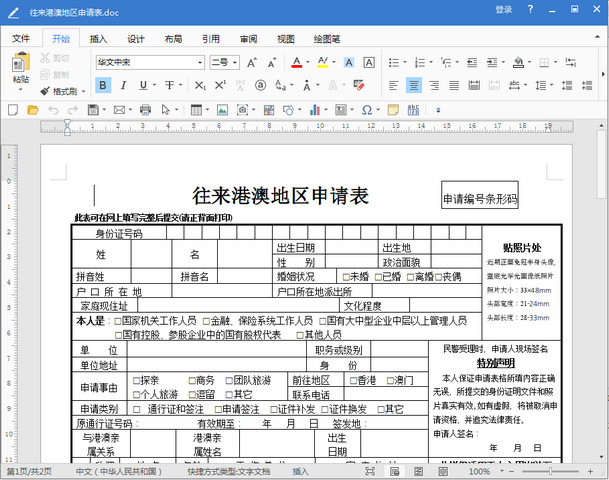Open the 文件 menu

[x=21, y=40]
